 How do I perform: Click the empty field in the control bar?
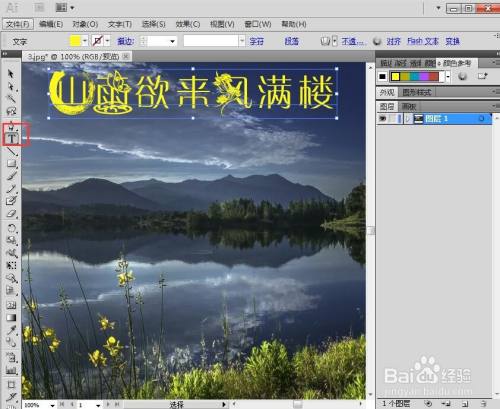pos(211,41)
